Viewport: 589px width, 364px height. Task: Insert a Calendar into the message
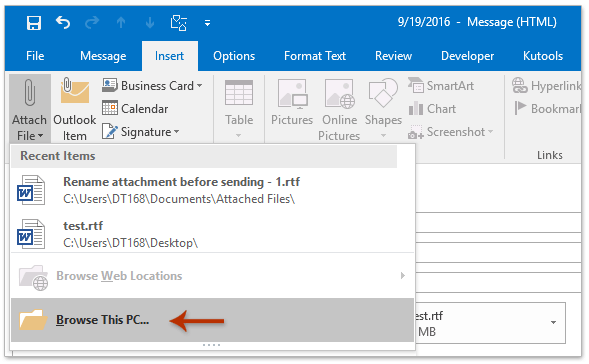click(x=135, y=109)
